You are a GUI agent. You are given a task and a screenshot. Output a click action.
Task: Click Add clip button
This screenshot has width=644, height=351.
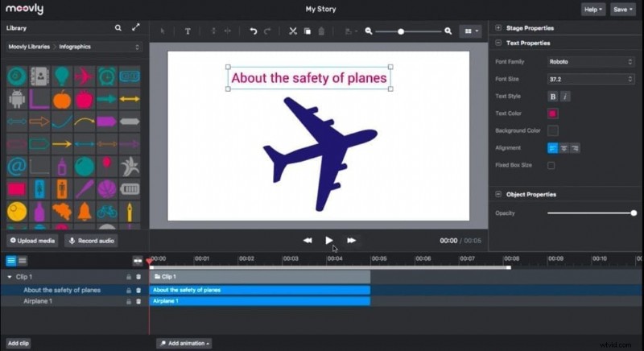coord(19,343)
